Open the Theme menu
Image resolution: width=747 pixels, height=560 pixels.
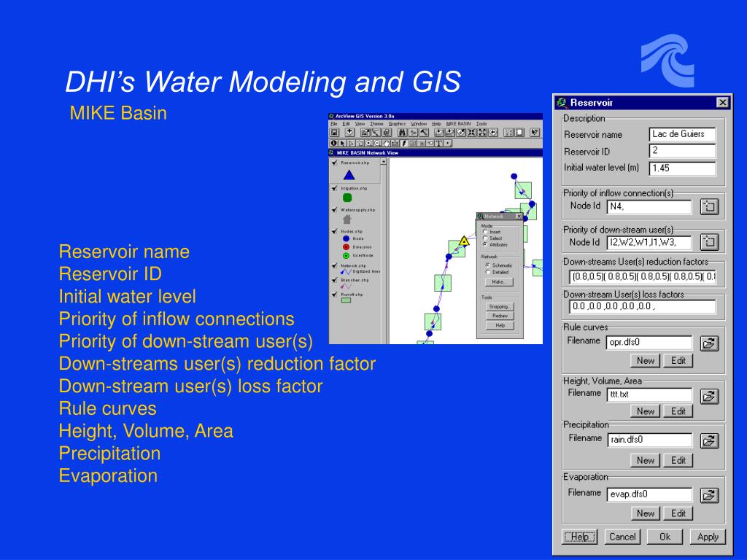376,124
